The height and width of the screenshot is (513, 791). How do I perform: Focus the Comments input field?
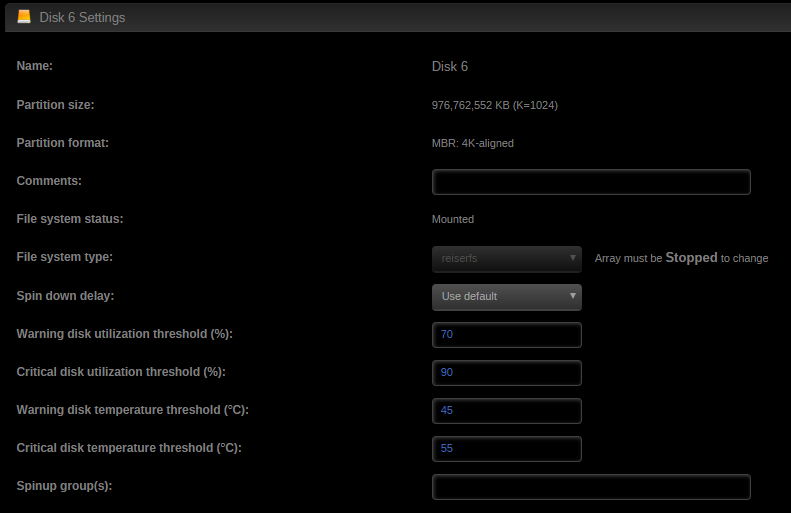coord(591,182)
